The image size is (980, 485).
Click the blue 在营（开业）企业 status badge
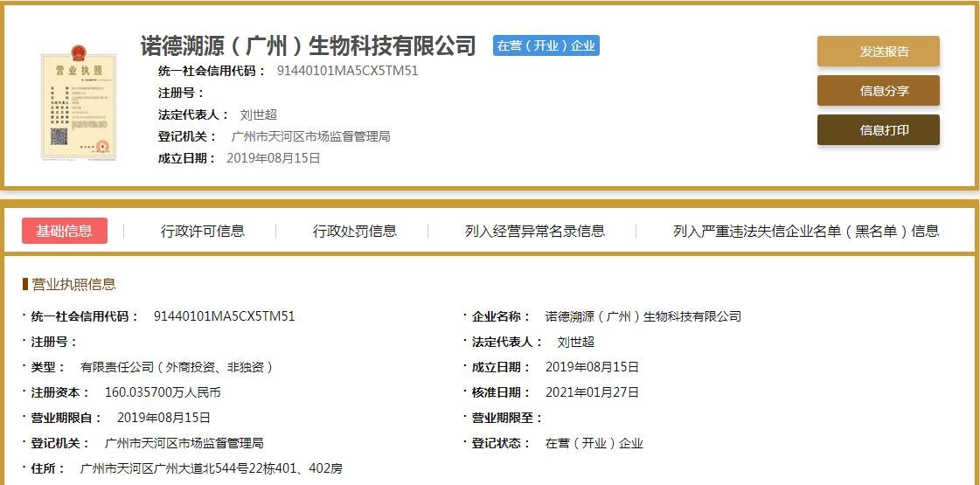546,45
